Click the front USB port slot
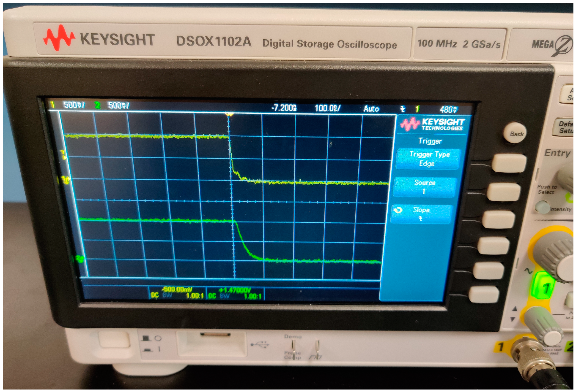Screen dimensions: 576x392 (x=215, y=335)
